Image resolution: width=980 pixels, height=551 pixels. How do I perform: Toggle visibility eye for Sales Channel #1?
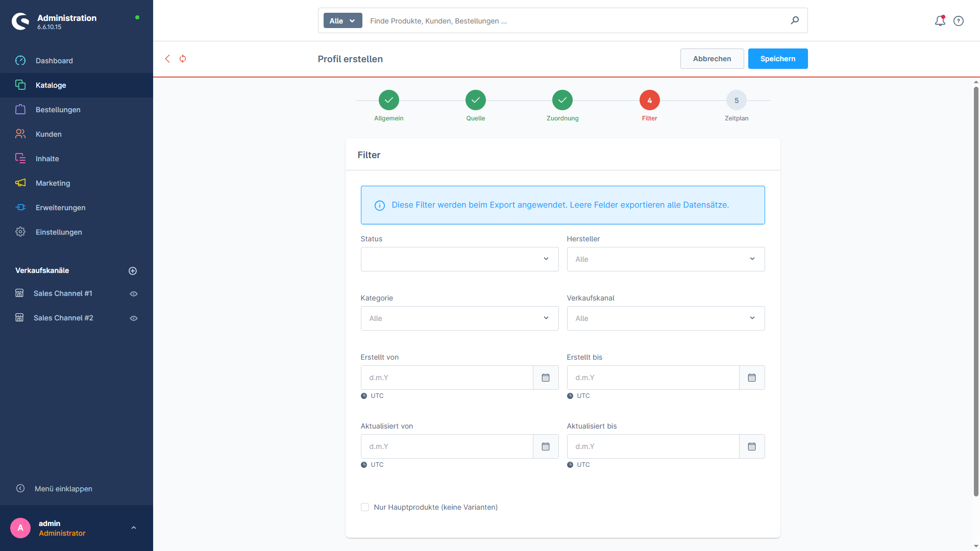[x=134, y=294]
